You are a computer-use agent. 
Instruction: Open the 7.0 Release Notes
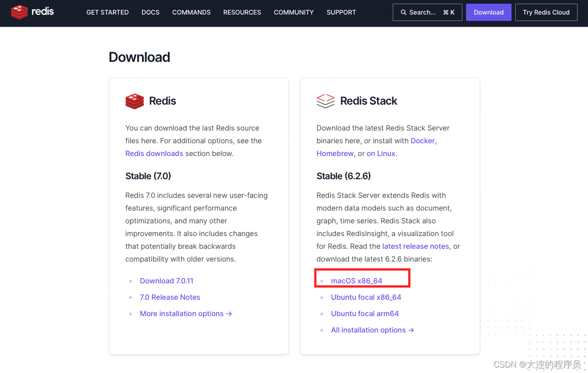point(170,297)
